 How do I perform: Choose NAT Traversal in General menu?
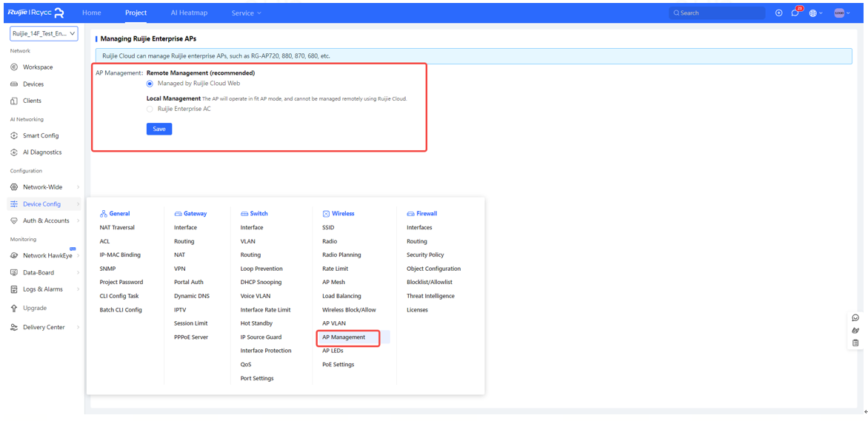coord(117,227)
